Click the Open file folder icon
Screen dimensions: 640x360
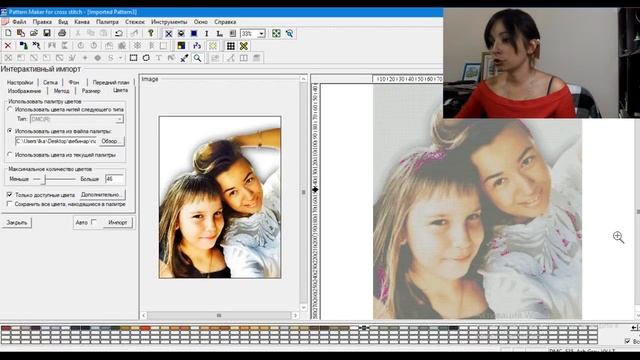(34, 33)
